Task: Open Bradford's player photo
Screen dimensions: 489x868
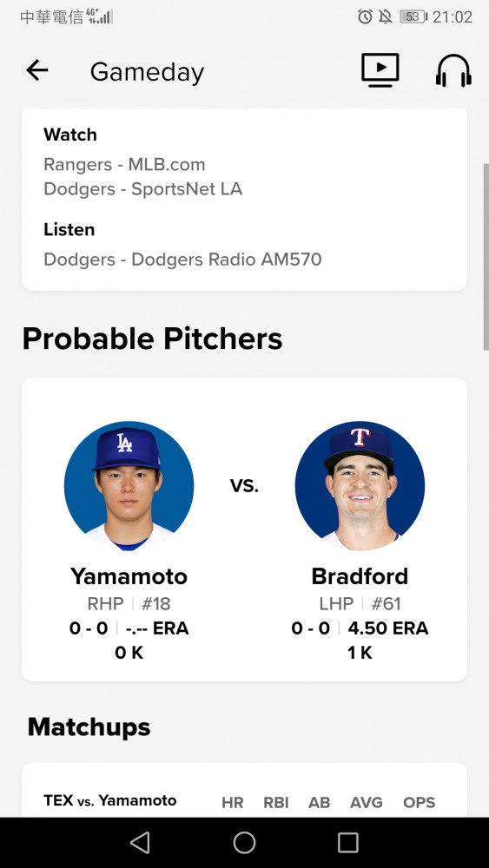Action: [x=360, y=485]
